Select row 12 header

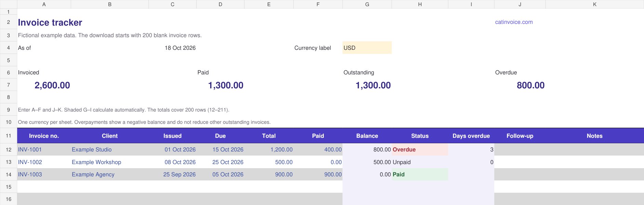[x=9, y=149]
